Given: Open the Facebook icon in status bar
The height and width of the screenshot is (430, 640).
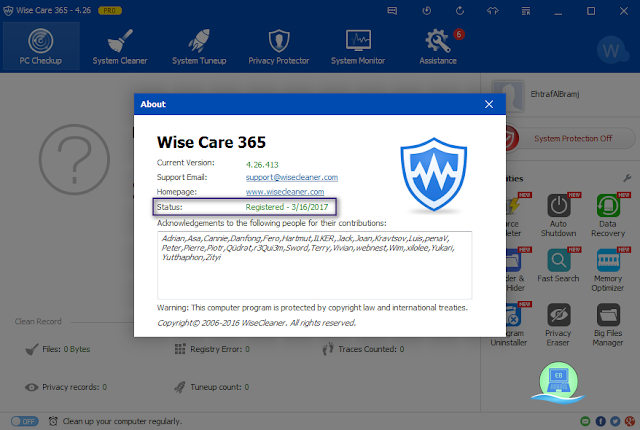Looking at the screenshot, I should pyautogui.click(x=600, y=421).
